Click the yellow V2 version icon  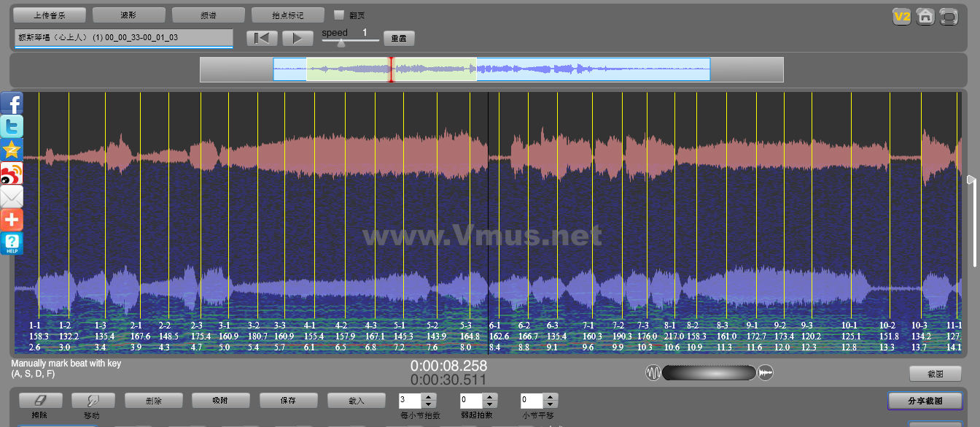point(902,16)
